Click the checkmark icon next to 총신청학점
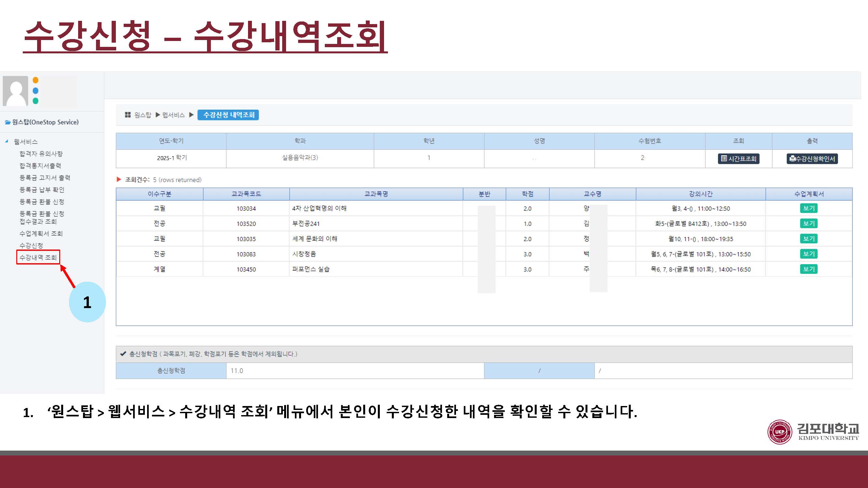868x488 pixels. tap(123, 354)
